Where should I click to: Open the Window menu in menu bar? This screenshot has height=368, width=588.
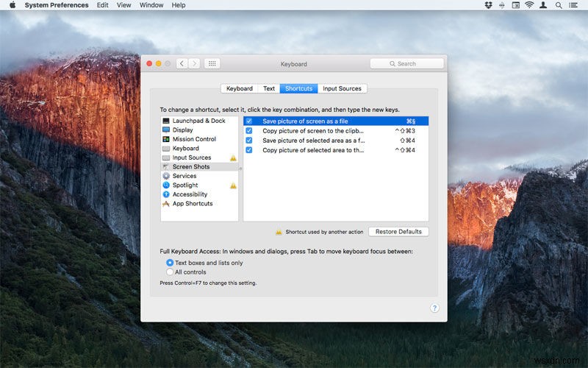151,5
